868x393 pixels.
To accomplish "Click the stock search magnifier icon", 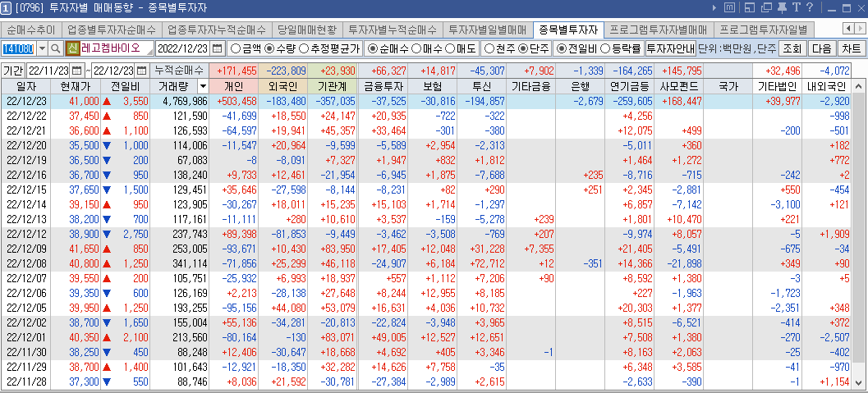I will tap(56, 48).
